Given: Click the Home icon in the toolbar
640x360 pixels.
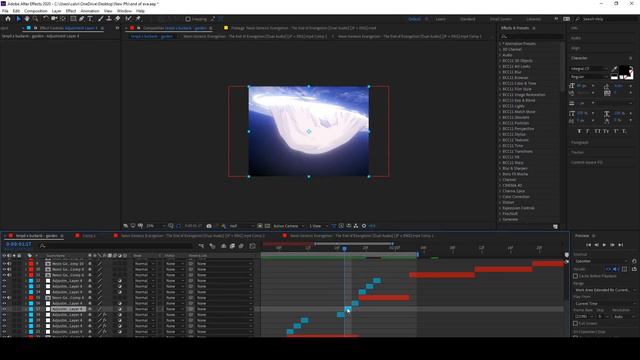Looking at the screenshot, I should [8, 19].
